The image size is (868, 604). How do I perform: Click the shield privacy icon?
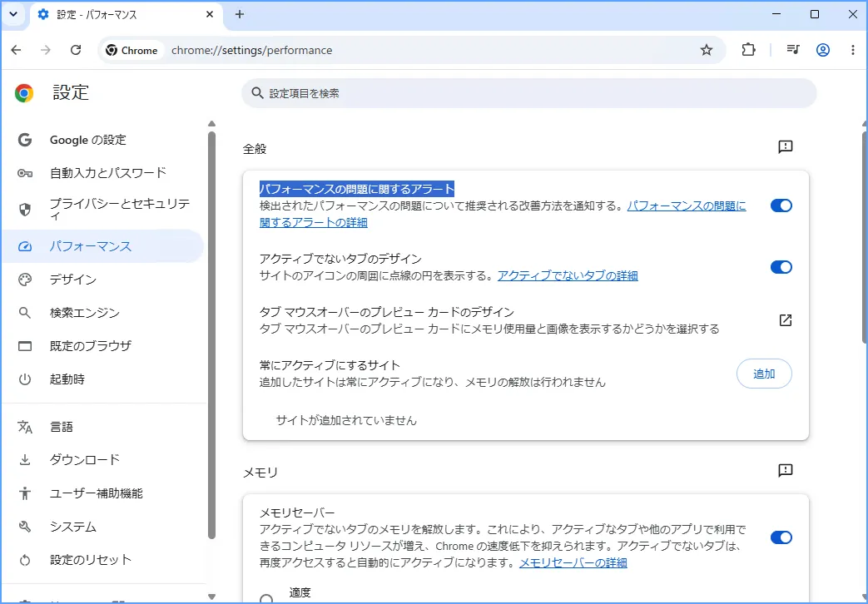click(x=25, y=210)
